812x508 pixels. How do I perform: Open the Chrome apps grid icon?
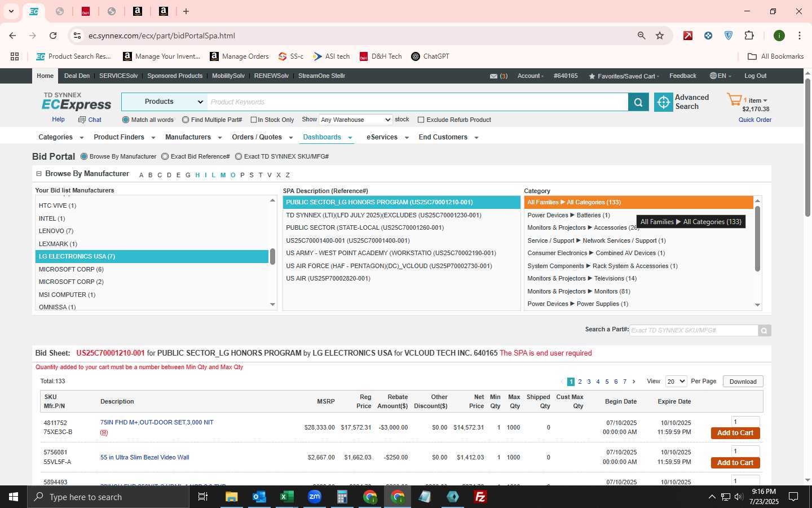[x=15, y=56]
